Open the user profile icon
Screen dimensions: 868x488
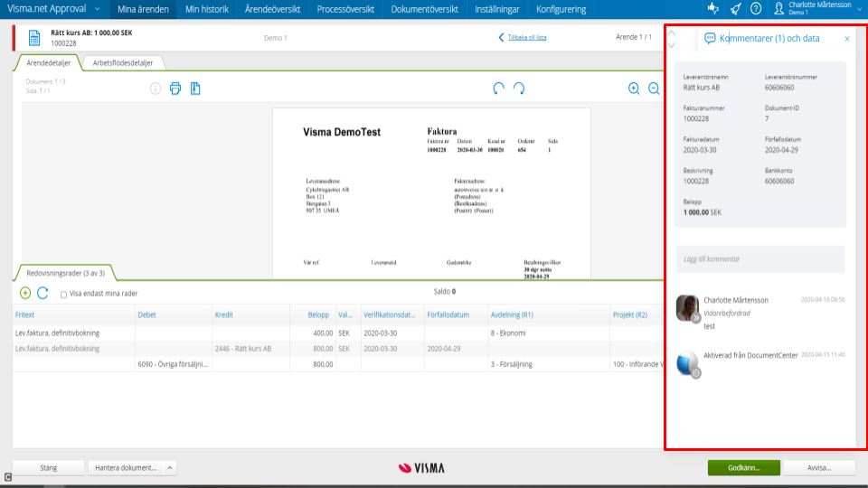click(778, 8)
